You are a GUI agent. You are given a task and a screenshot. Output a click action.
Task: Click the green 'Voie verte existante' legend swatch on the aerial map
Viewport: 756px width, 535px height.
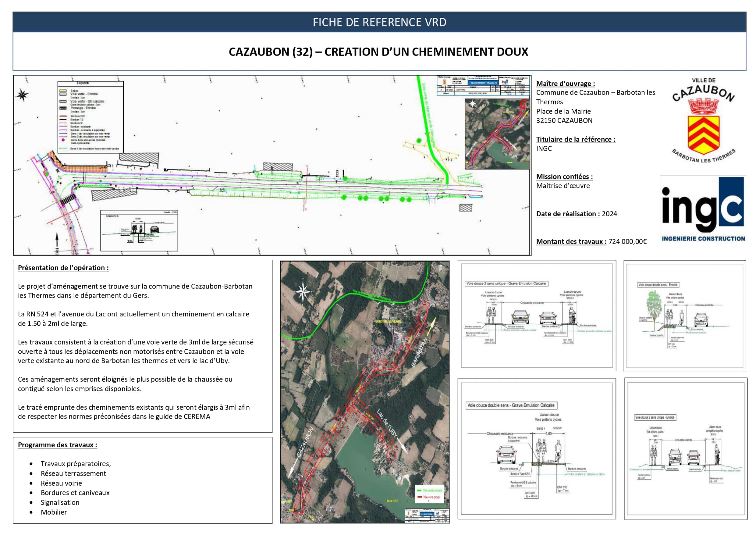pos(419,490)
